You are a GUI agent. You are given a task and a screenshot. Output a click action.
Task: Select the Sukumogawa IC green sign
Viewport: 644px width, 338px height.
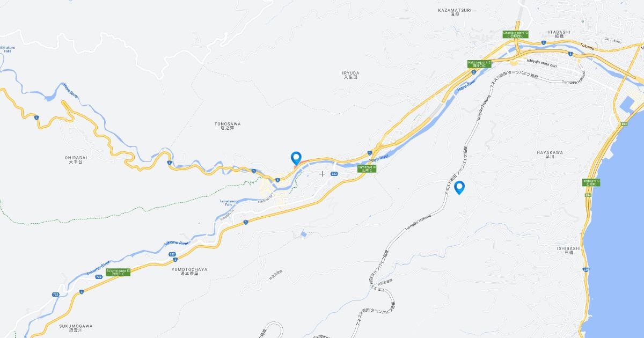click(118, 272)
